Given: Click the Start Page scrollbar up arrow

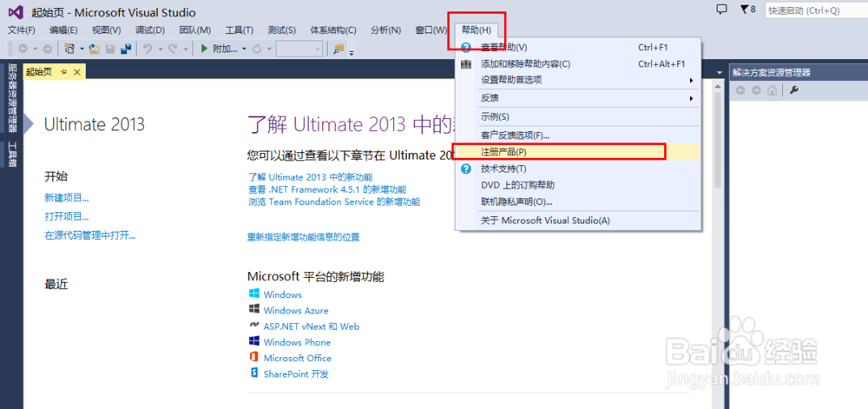Looking at the screenshot, I should pyautogui.click(x=718, y=88).
